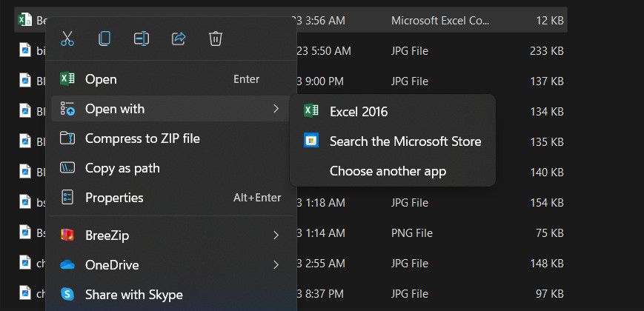This screenshot has width=644, height=311.
Task: Select Search the Microsoft Store
Action: 393,141
